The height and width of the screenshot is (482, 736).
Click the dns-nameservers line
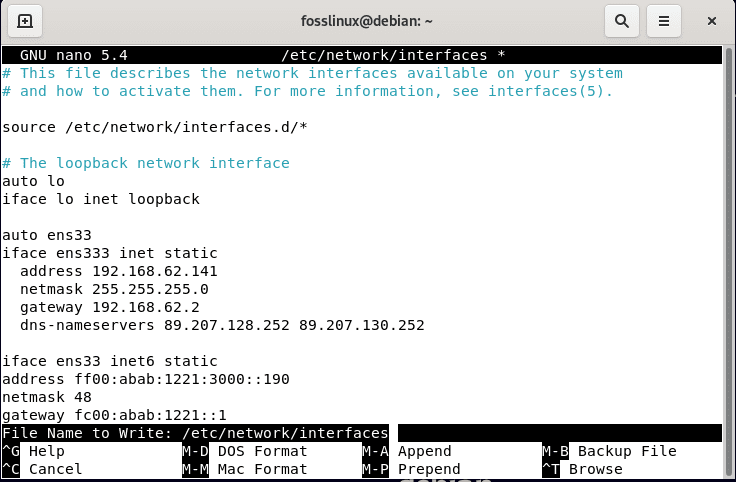click(x=221, y=325)
